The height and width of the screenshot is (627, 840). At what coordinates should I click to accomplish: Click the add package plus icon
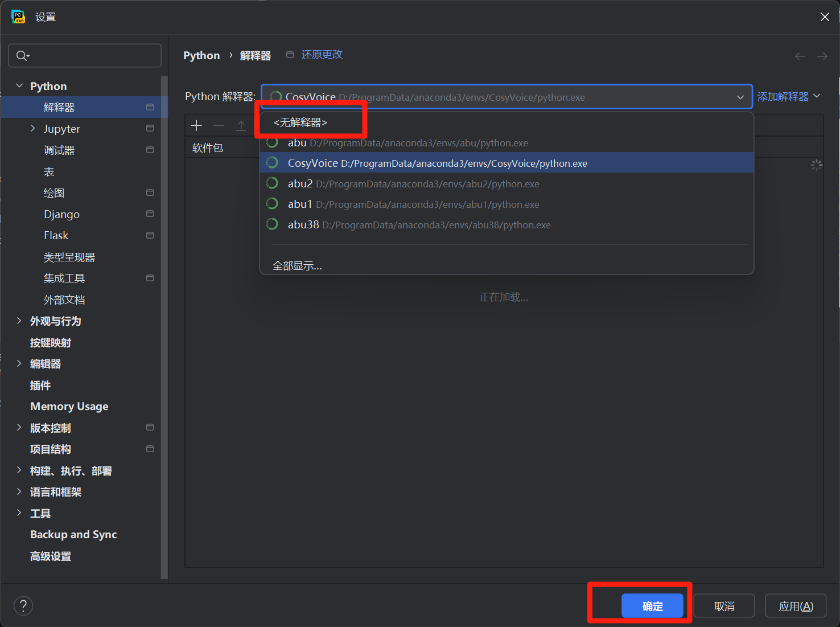(x=197, y=125)
